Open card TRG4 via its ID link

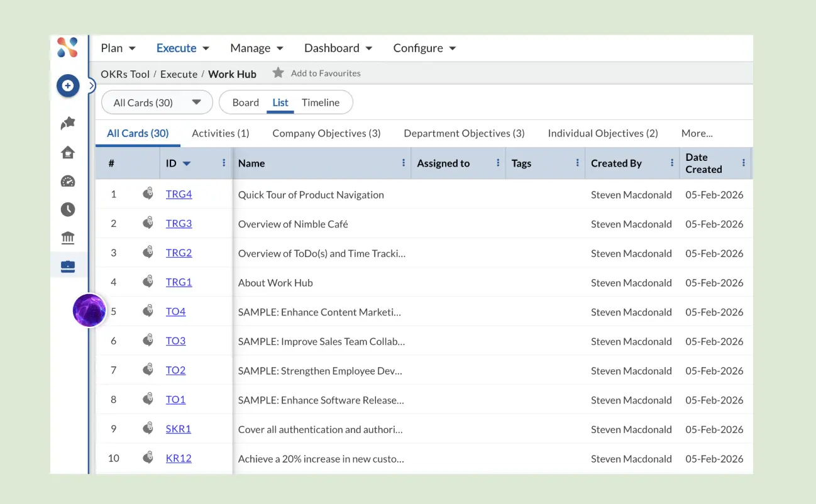179,194
